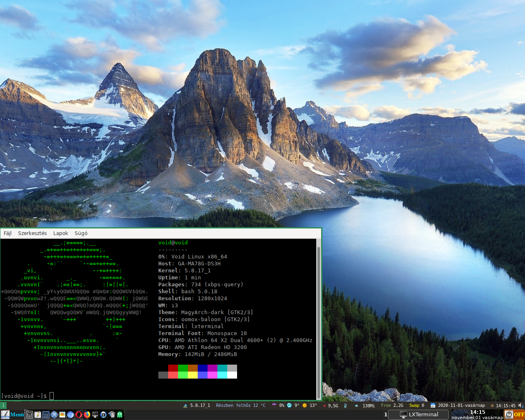Click the weather Részben felhős status
The image size is (525, 420).
point(241,406)
